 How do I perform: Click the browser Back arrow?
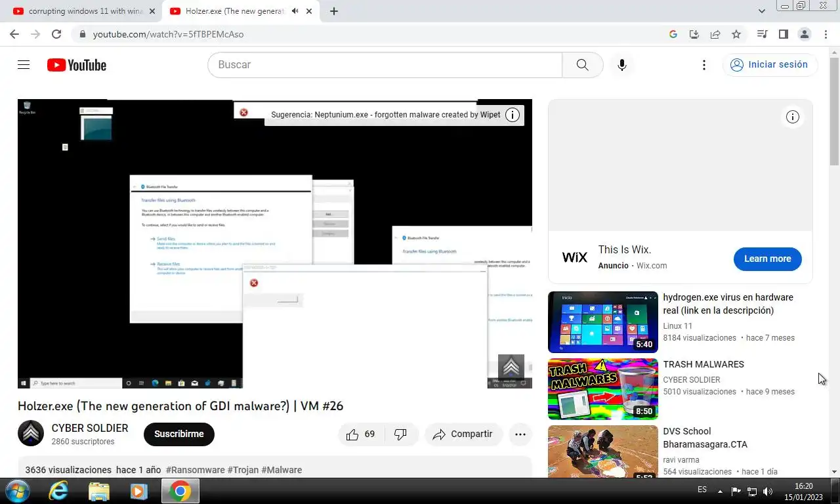click(x=14, y=34)
